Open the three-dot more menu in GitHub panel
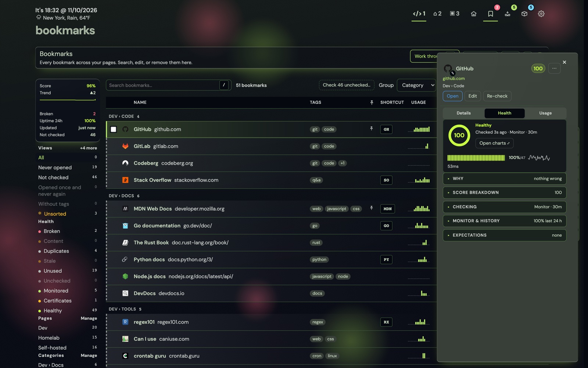Image resolution: width=588 pixels, height=368 pixels. 554,68
